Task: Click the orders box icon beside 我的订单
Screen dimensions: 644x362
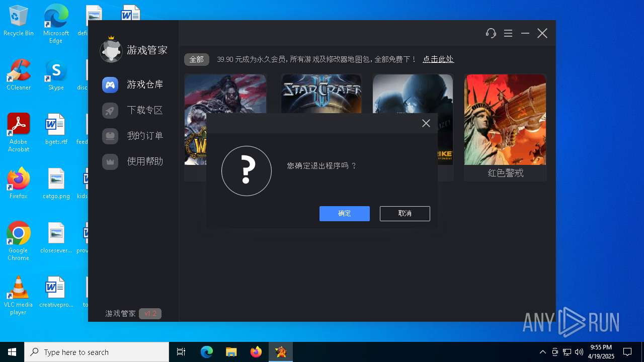Action: (x=110, y=136)
